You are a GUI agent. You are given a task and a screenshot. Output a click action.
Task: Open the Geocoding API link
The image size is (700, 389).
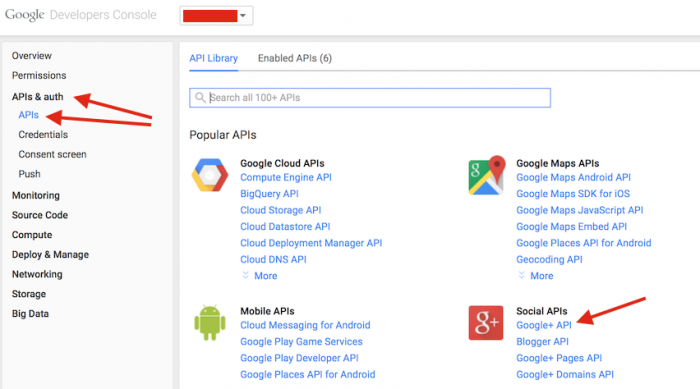click(x=549, y=259)
